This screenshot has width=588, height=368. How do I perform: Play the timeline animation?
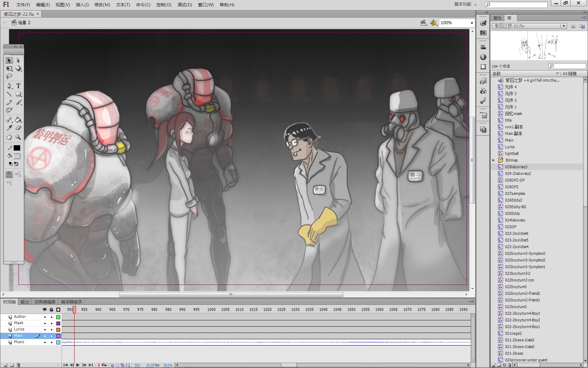pyautogui.click(x=78, y=365)
